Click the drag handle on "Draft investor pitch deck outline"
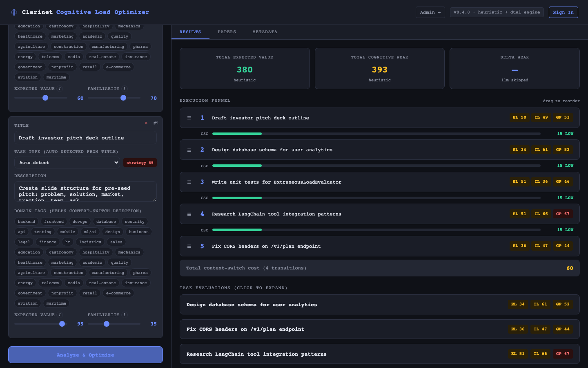This screenshot has height=368, width=588. pyautogui.click(x=189, y=118)
